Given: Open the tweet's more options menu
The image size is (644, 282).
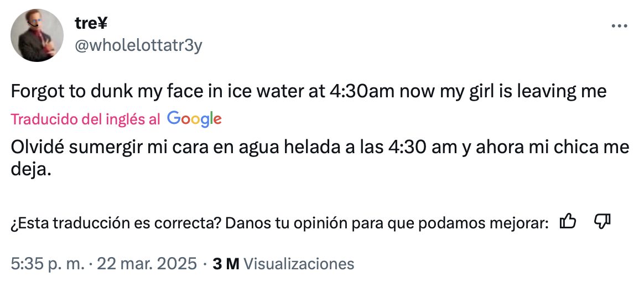Looking at the screenshot, I should 618,26.
